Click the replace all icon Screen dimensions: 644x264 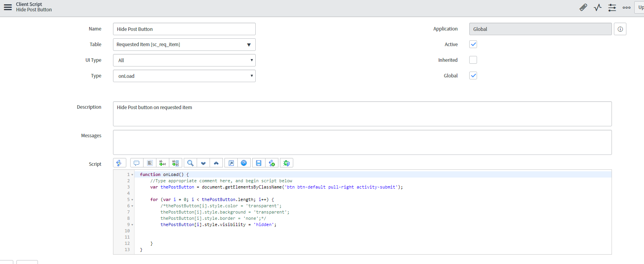tap(176, 163)
